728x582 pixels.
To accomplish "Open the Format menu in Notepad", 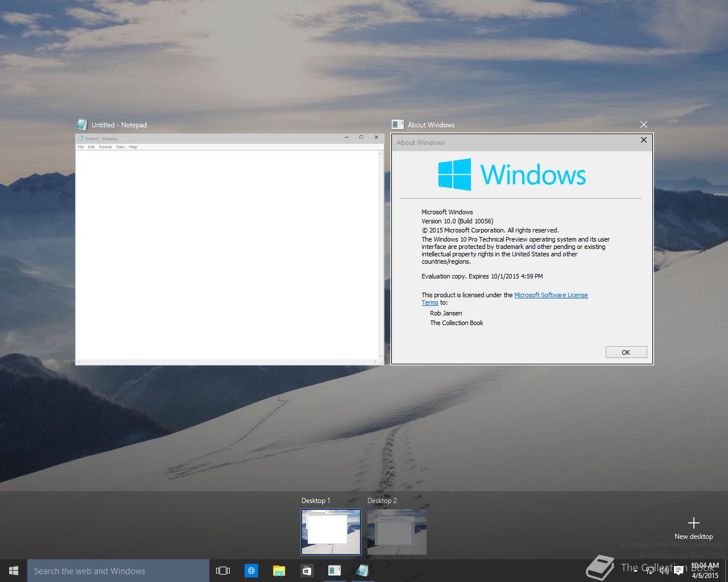I will click(105, 147).
